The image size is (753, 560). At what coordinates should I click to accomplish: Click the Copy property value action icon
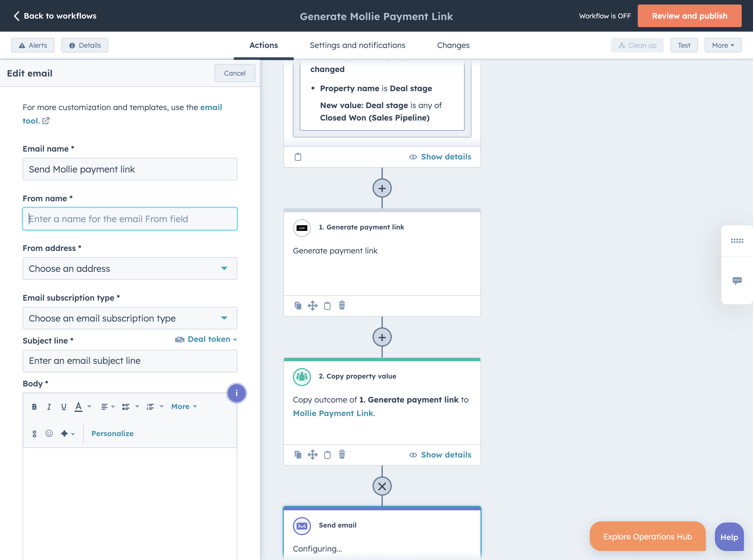pos(302,377)
